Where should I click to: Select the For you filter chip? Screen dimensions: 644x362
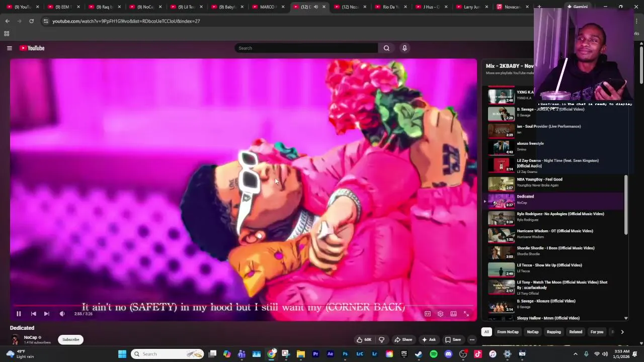tap(597, 332)
